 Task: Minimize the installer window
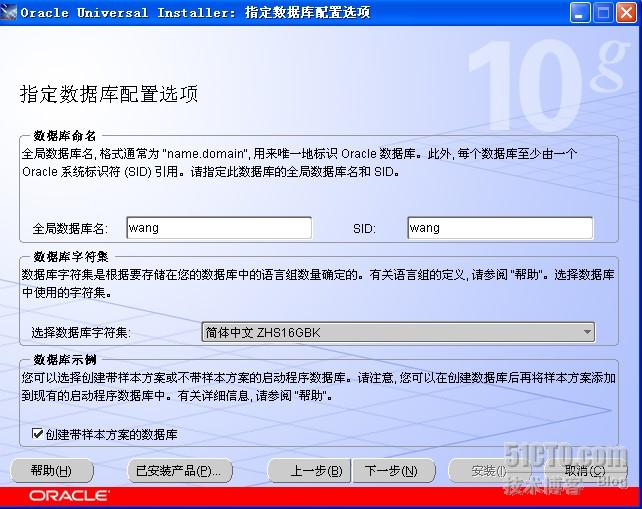point(579,13)
